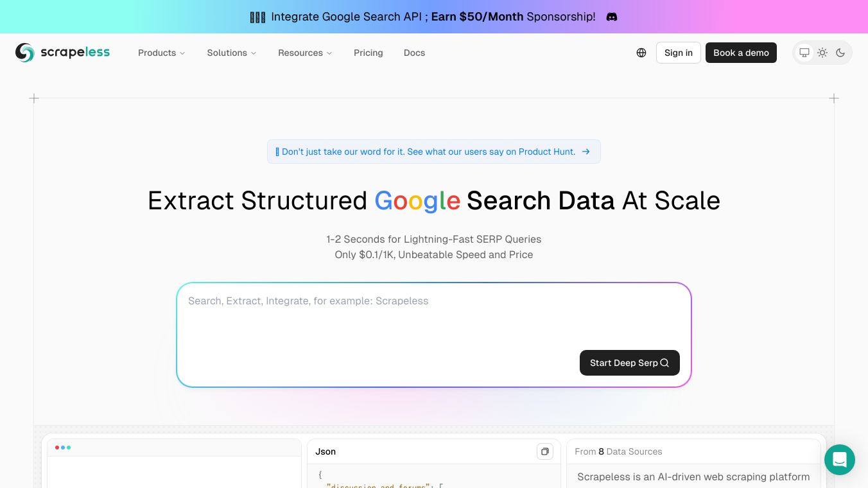Open the Discord icon in banner
The height and width of the screenshot is (488, 868).
[612, 17]
